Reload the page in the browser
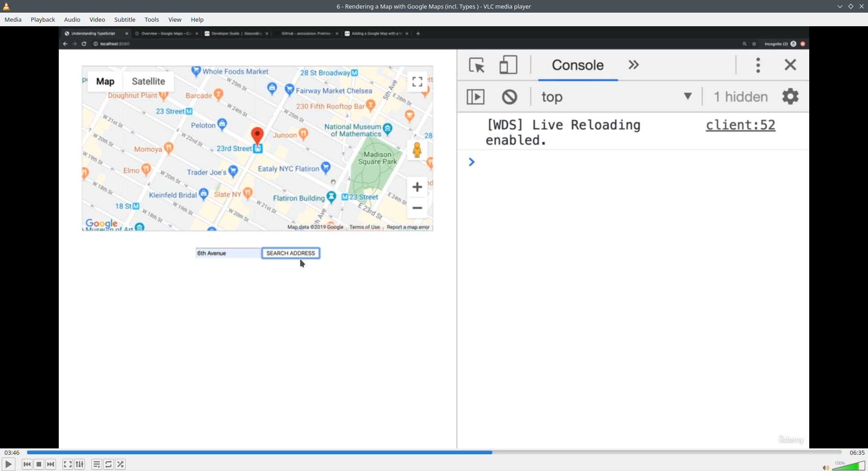 [84, 44]
